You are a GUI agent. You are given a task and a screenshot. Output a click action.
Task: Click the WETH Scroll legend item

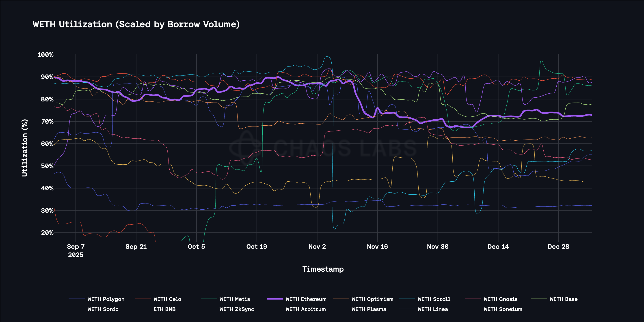[434, 299]
